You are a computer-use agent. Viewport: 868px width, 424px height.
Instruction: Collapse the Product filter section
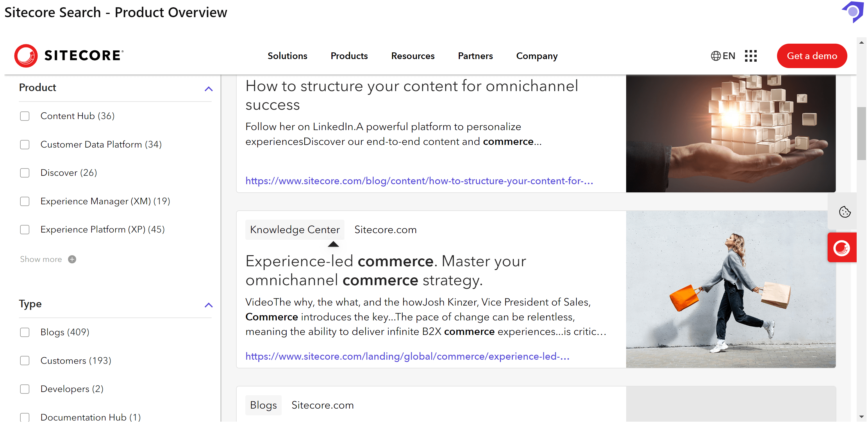click(209, 89)
